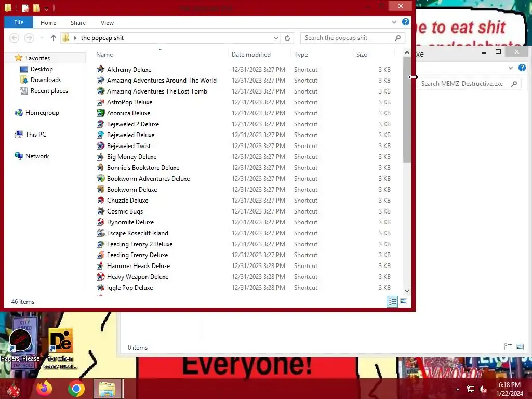
Task: Click the Escape Rosecliff Island icon
Action: (x=100, y=233)
